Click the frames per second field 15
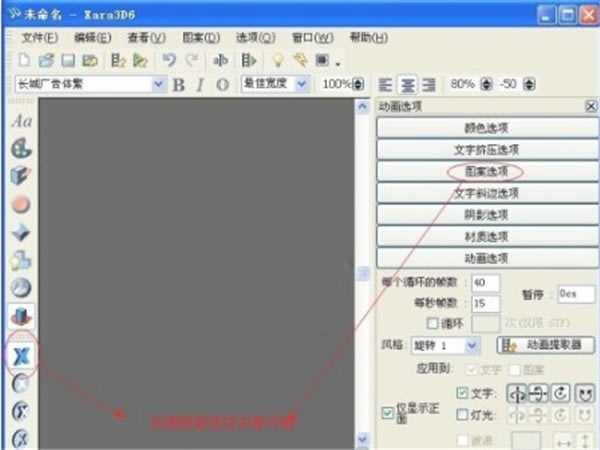 point(486,304)
